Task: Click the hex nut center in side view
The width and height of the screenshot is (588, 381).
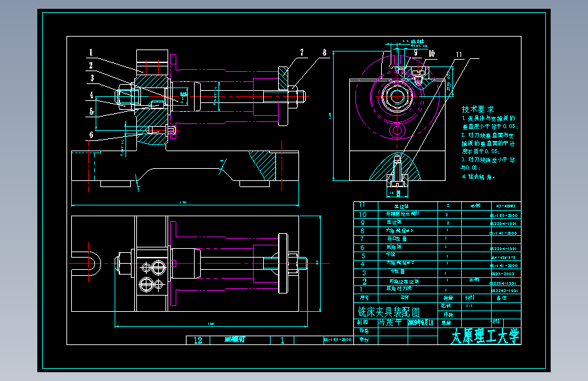Action: coord(397,97)
